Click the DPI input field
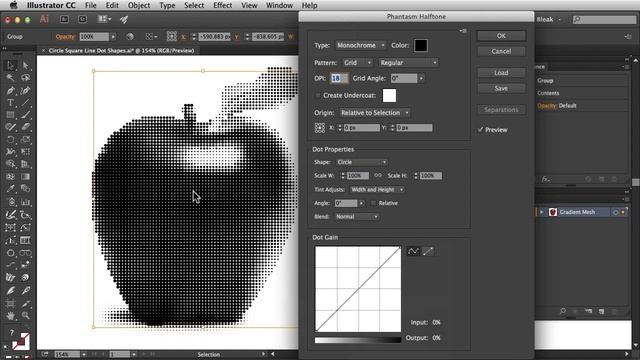The width and height of the screenshot is (640, 360). (340, 78)
